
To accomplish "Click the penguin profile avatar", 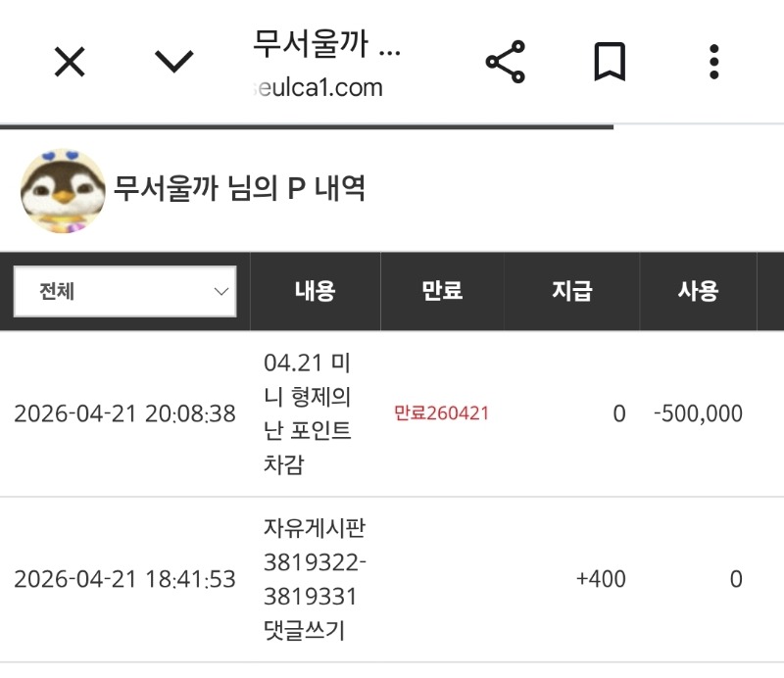I will click(x=62, y=190).
